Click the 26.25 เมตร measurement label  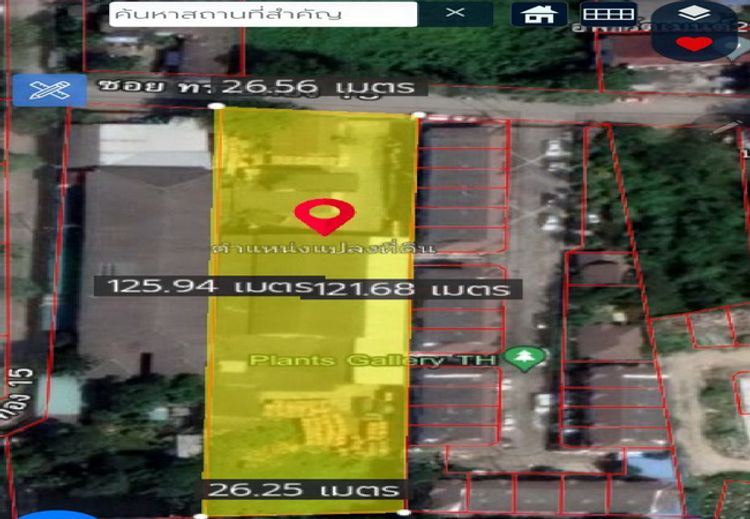tap(303, 490)
